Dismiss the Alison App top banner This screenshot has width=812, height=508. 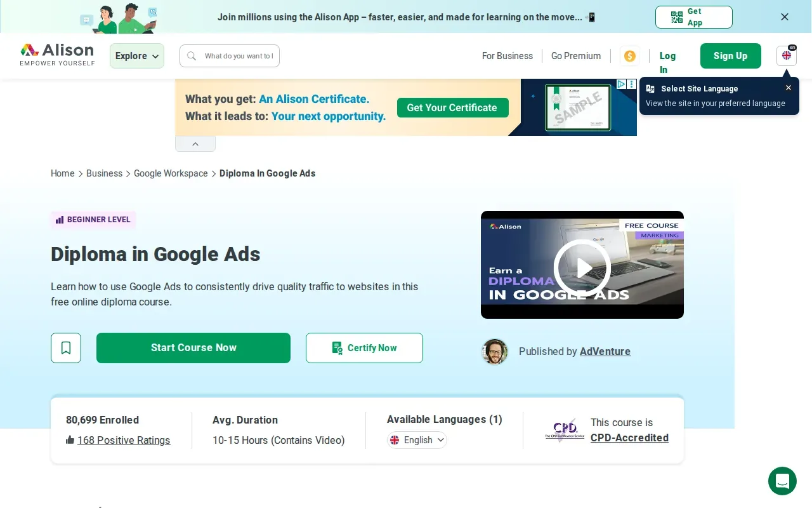click(785, 17)
